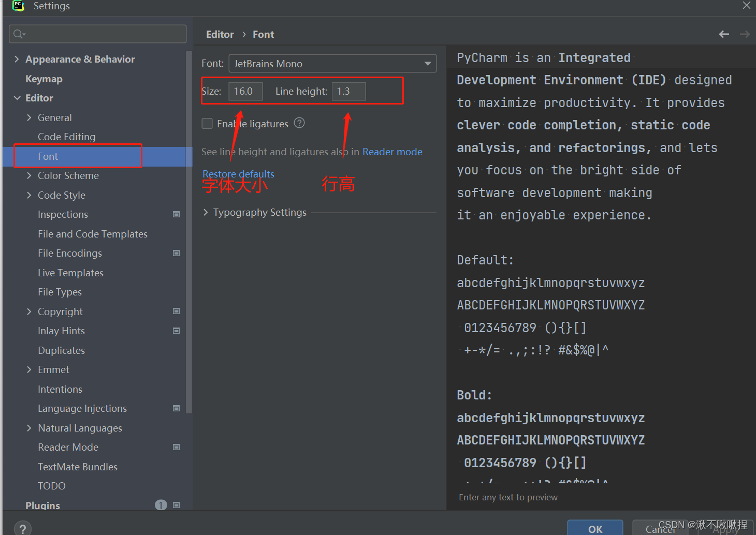
Task: Click the forward navigation arrow
Action: click(744, 34)
